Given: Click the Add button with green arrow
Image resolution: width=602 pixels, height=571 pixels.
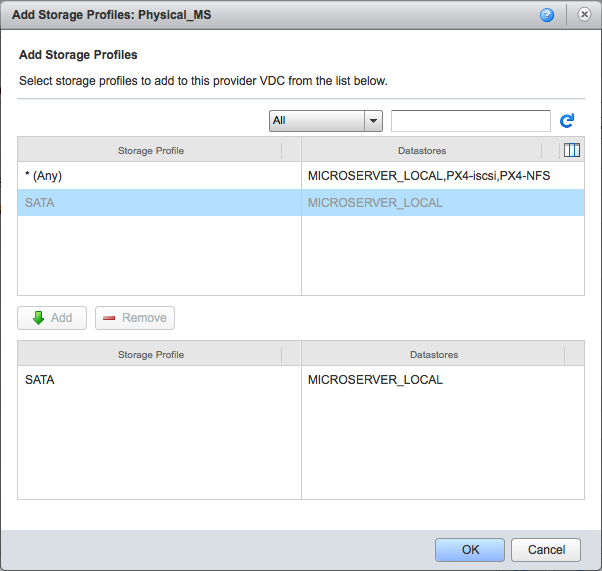Looking at the screenshot, I should coord(52,318).
